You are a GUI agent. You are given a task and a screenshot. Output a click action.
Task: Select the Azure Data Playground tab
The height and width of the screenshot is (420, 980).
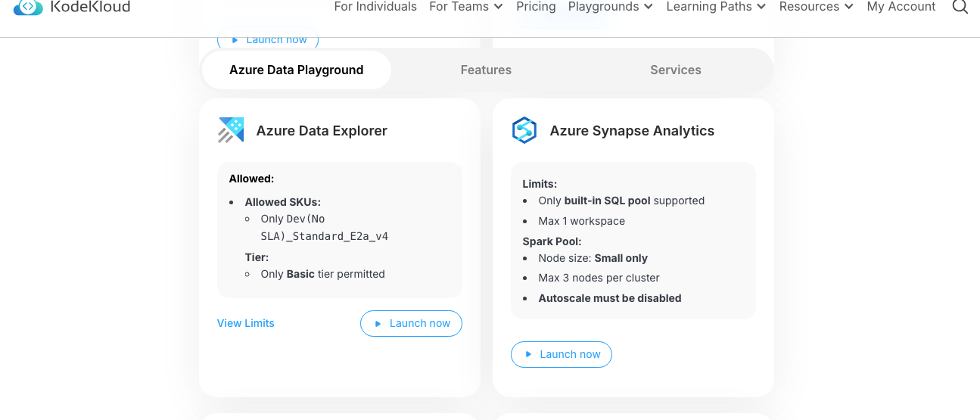pos(297,70)
